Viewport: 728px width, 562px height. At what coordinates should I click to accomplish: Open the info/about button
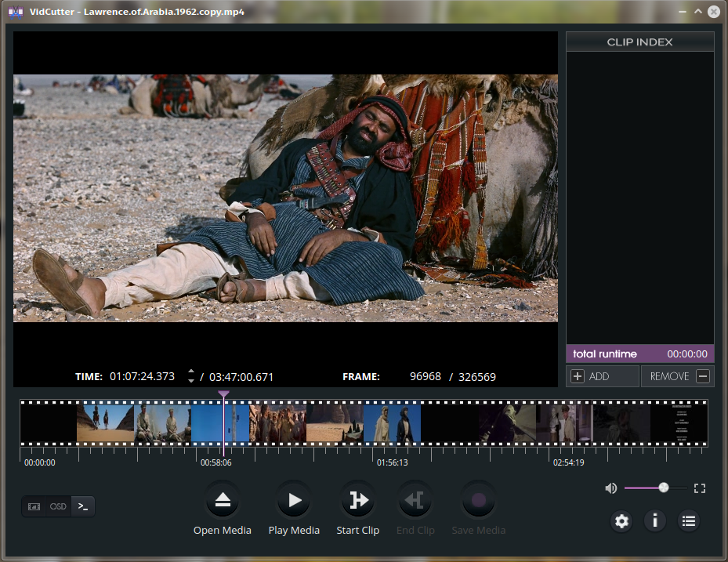tap(655, 521)
